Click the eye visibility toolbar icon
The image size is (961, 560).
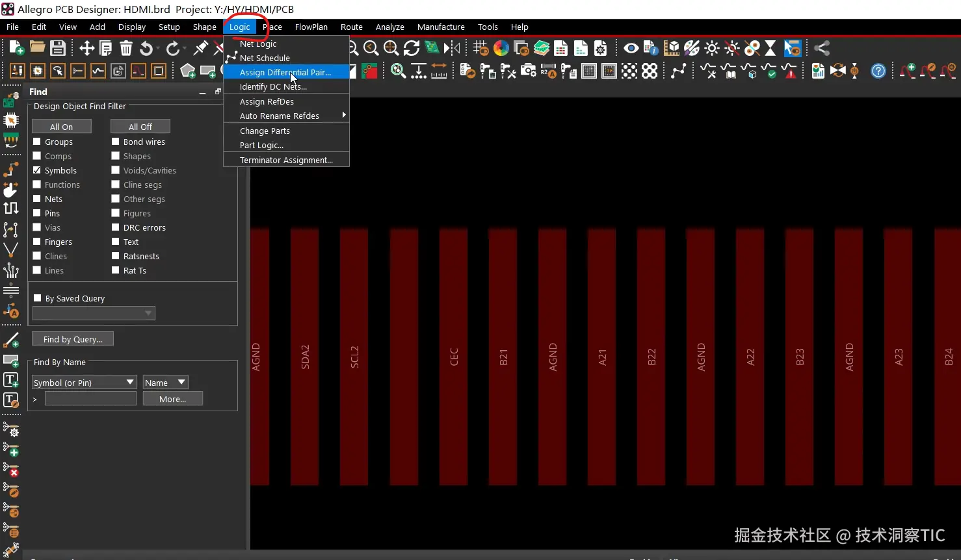pos(630,48)
